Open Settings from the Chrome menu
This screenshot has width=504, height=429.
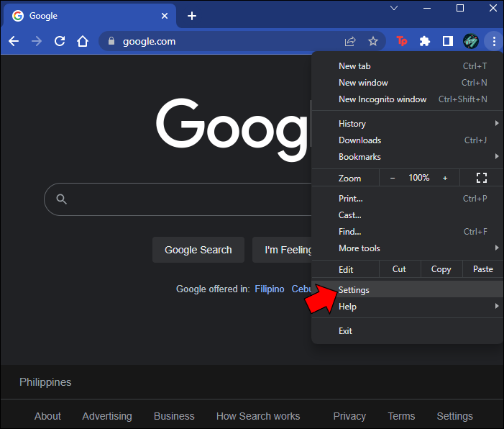(x=407, y=290)
